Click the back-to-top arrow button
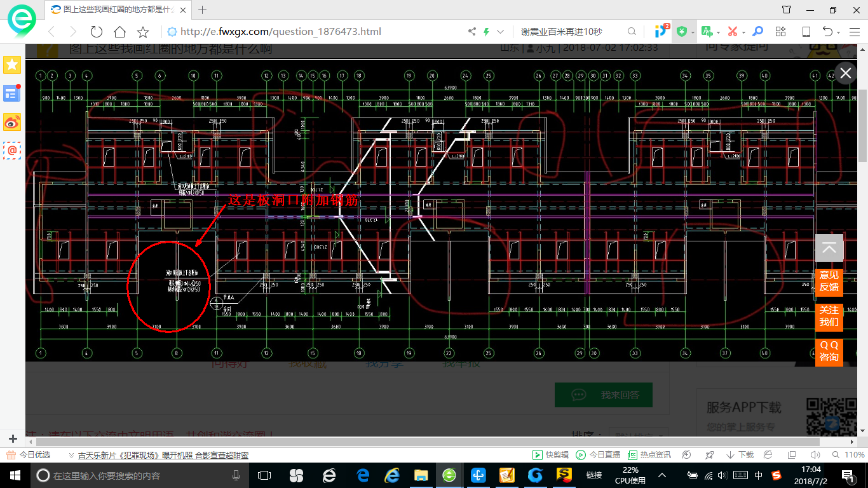This screenshot has width=868, height=488. [829, 248]
